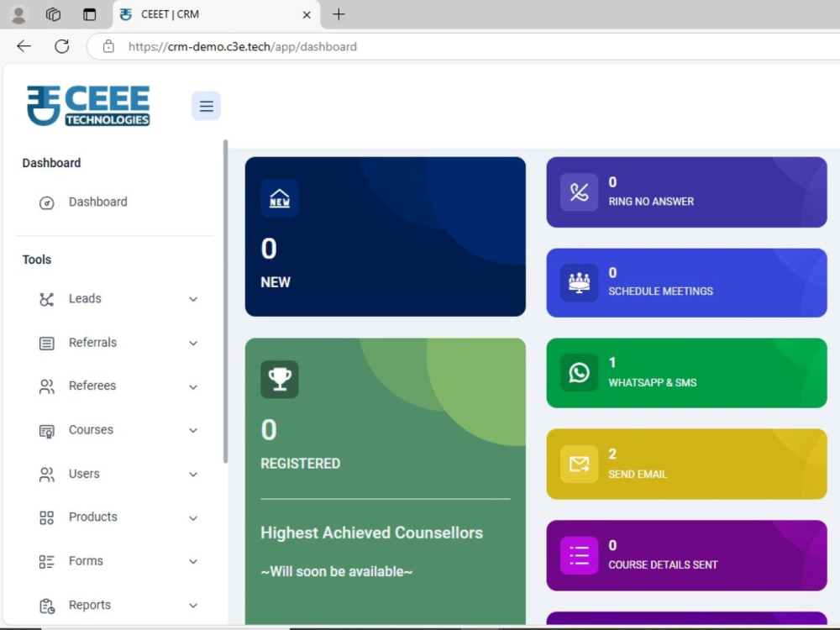
Task: Click the Referees people icon
Action: pyautogui.click(x=46, y=386)
